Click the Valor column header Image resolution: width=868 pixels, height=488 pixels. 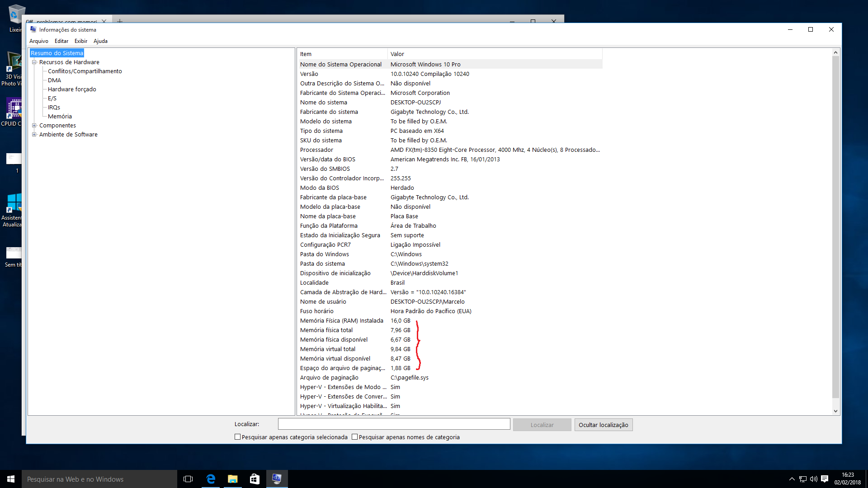(x=495, y=54)
